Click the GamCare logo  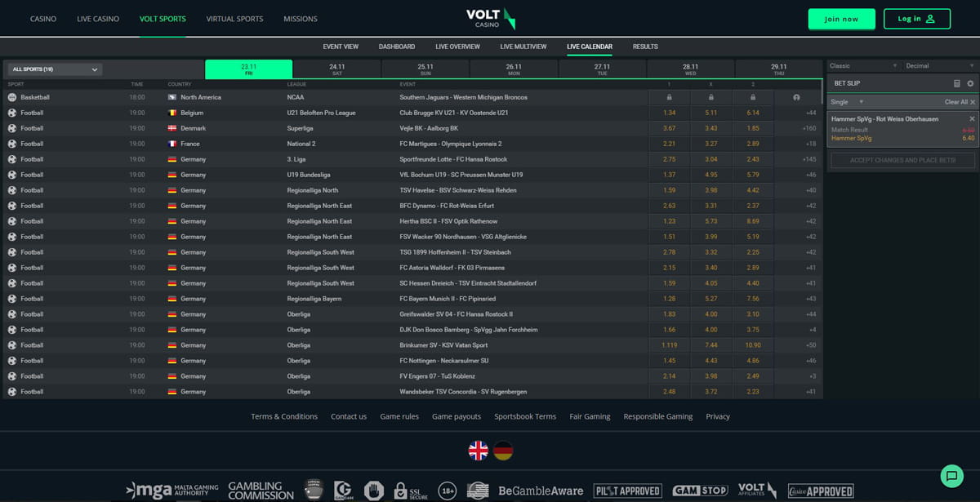point(344,491)
